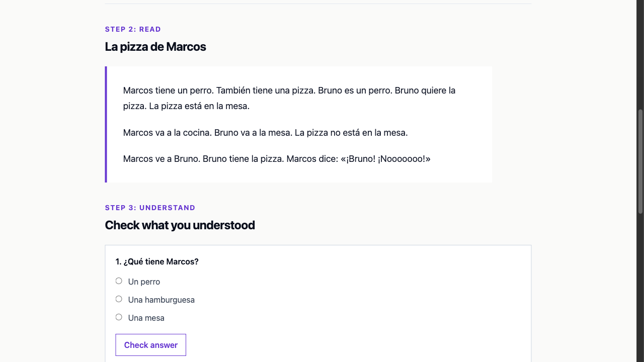The image size is (644, 362).
Task: Click the "STEP 3: UNDERSTAND" label
Action: click(150, 208)
